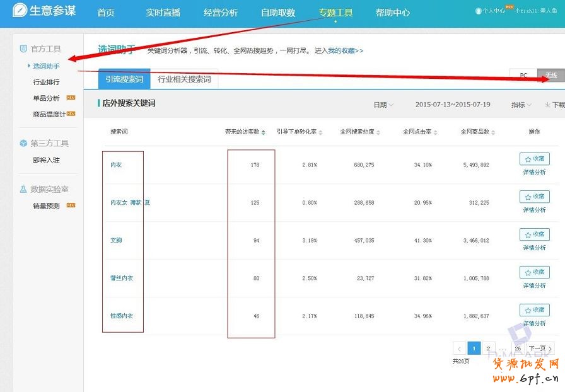This screenshot has height=392, width=565.
Task: Switch to 行业相关搜索词 tab
Action: tap(184, 79)
